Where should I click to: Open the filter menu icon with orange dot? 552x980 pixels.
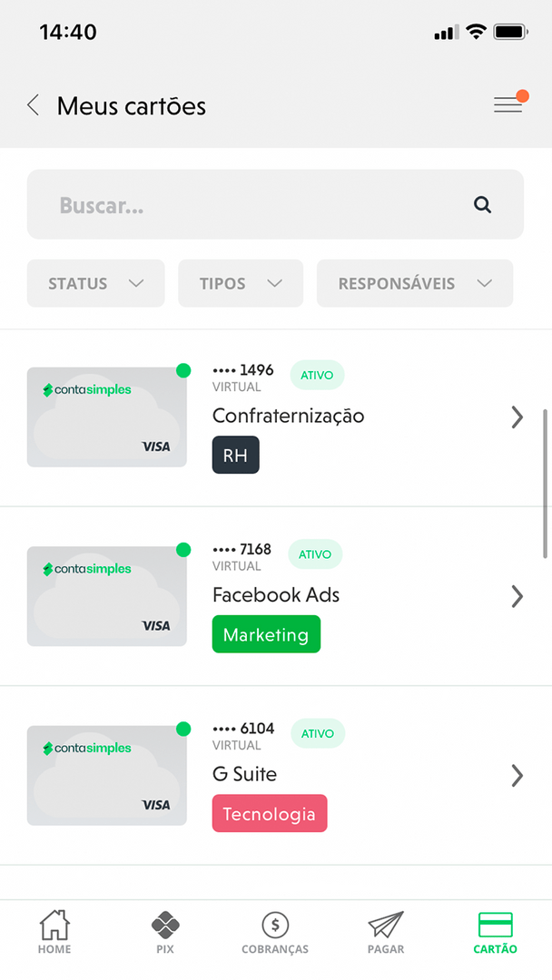(x=509, y=103)
